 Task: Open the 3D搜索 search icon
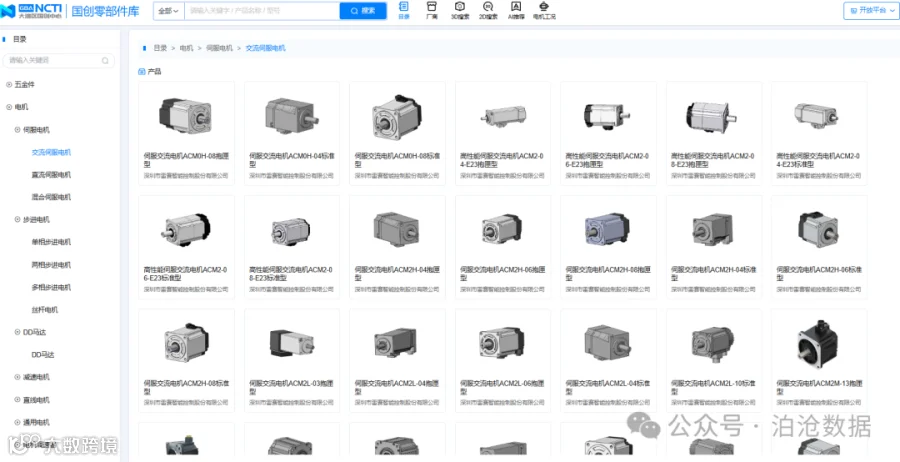460,10
